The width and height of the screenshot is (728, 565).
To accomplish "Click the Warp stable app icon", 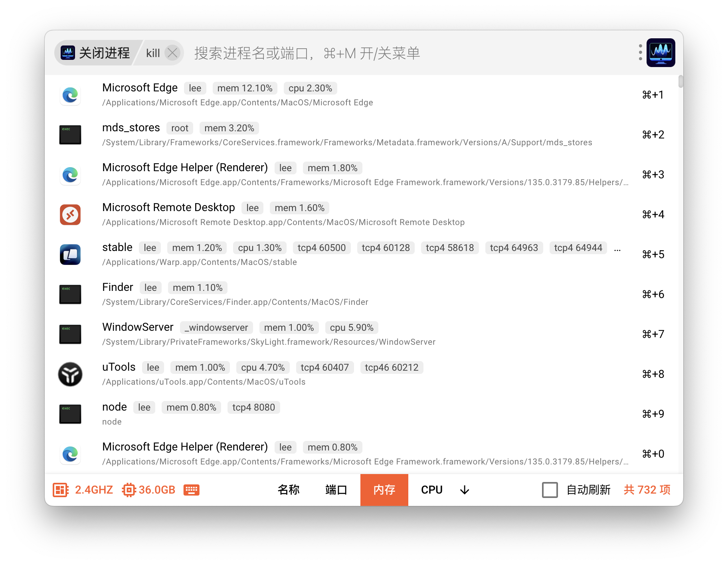I will (70, 255).
